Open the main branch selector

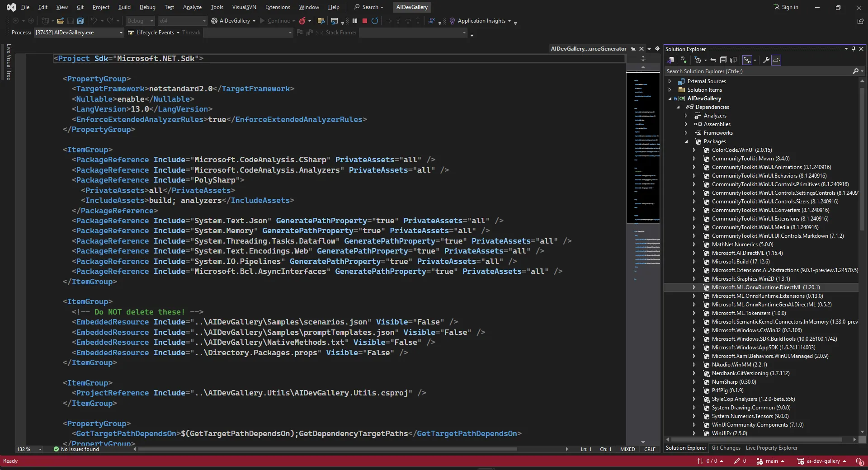click(771, 461)
